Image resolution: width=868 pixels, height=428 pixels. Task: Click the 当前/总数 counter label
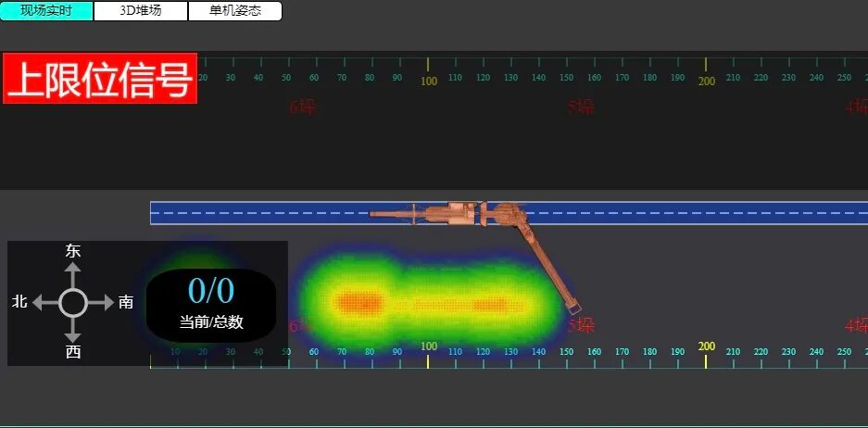[211, 322]
